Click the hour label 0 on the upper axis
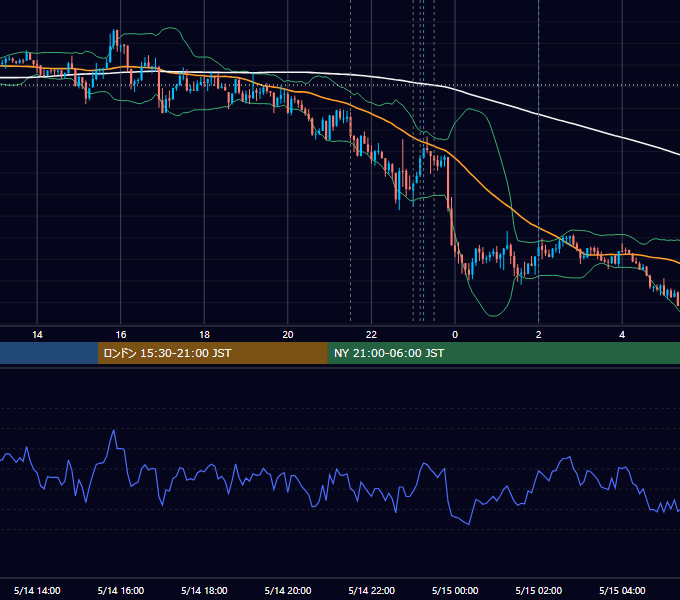The height and width of the screenshot is (600, 680). click(x=455, y=335)
